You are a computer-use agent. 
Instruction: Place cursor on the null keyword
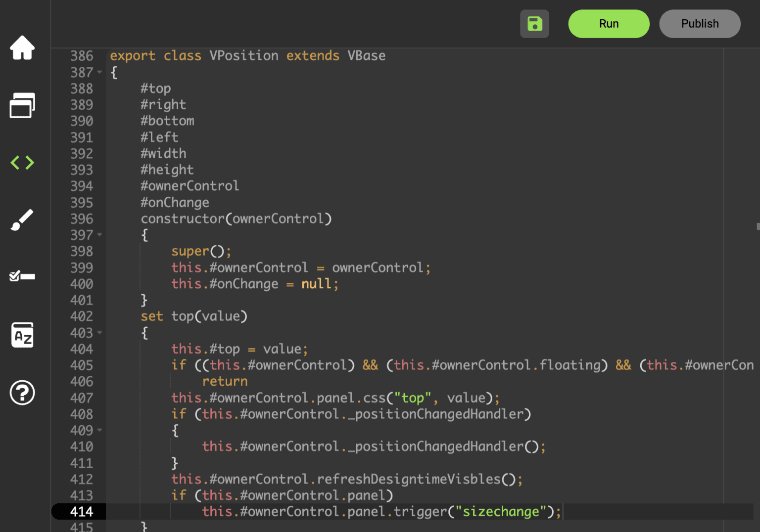[x=316, y=284]
